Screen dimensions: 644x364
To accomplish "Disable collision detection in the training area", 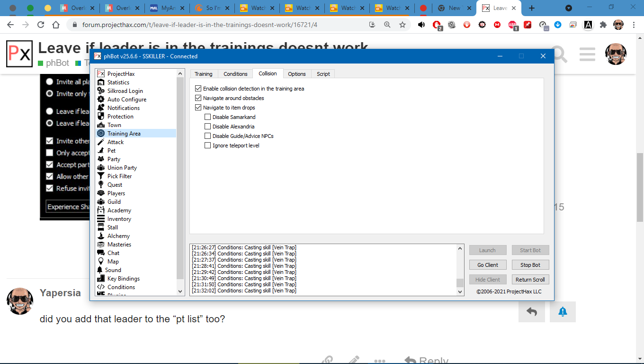I will (198, 89).
